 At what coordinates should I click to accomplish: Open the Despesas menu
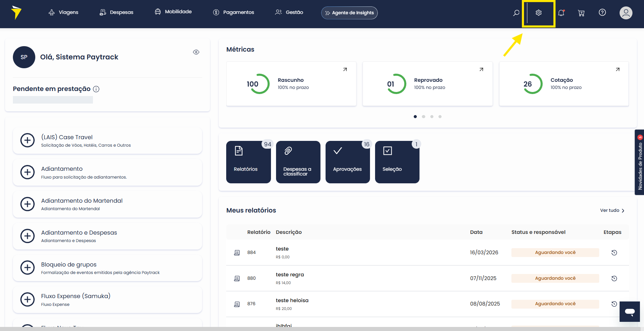pyautogui.click(x=116, y=13)
